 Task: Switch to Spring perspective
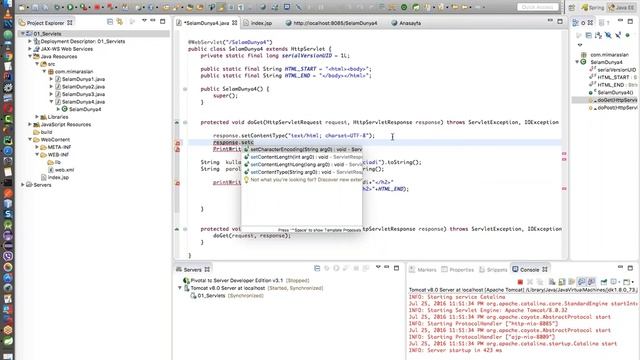click(x=593, y=7)
